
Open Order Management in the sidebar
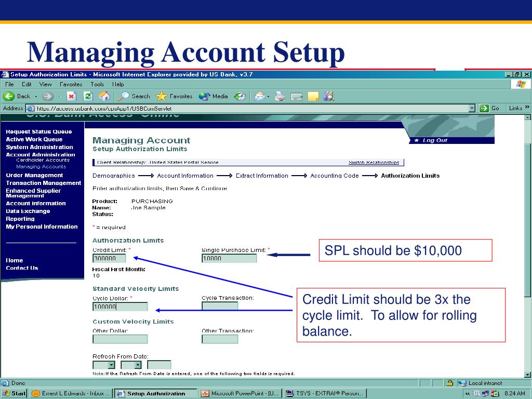[34, 176]
